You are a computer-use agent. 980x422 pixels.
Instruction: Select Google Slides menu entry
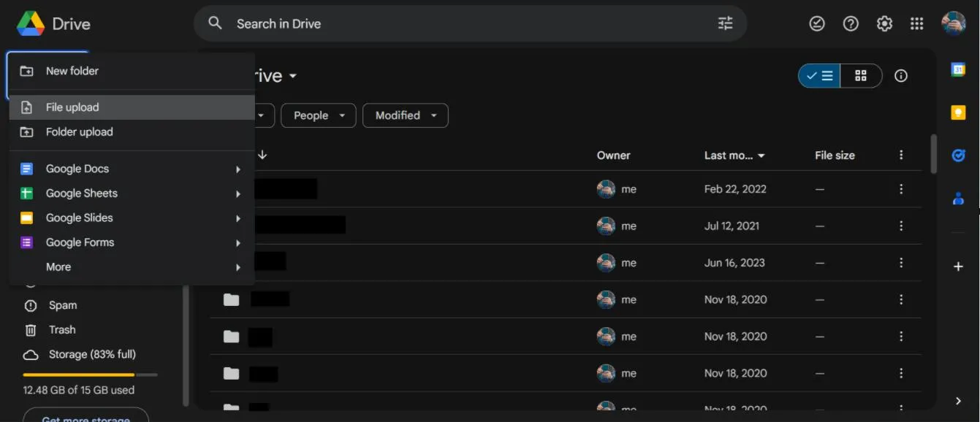pyautogui.click(x=132, y=218)
